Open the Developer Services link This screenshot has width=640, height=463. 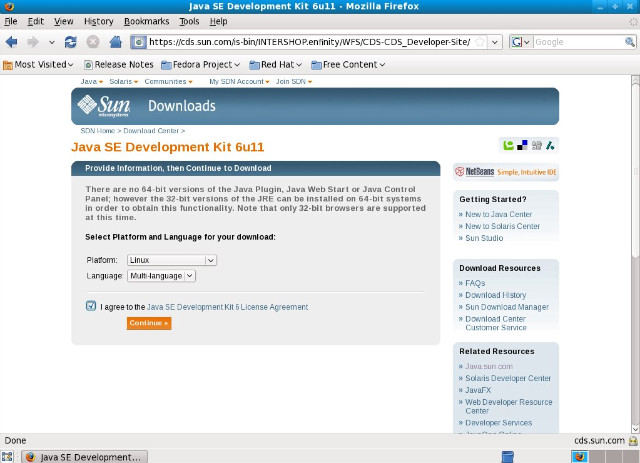[x=498, y=423]
